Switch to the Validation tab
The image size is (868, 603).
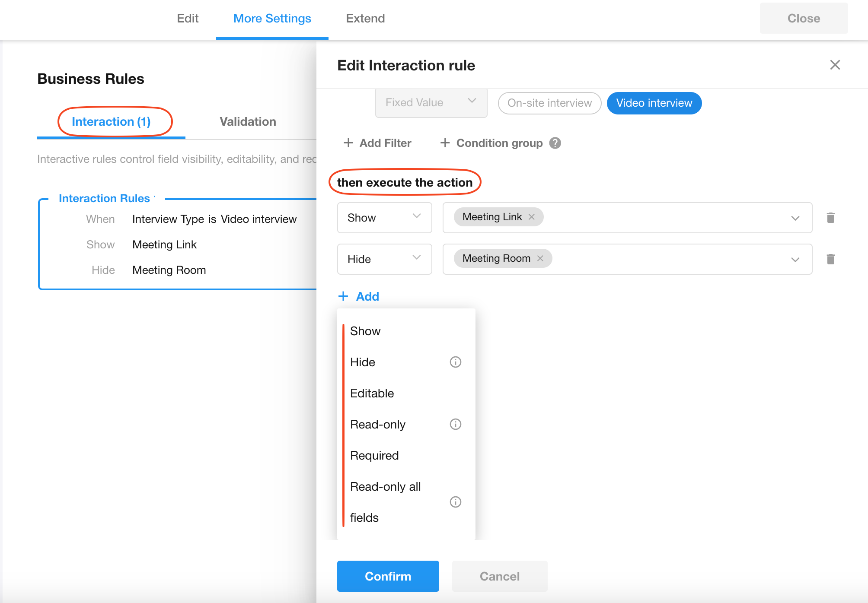(248, 122)
